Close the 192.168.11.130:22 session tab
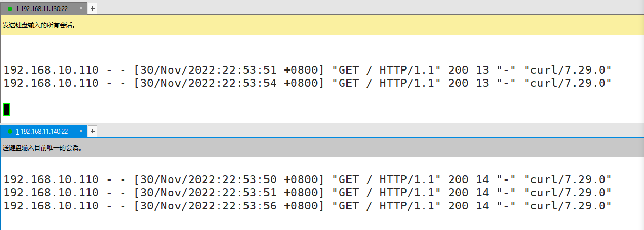Screen dimensions: 644x230 pyautogui.click(x=81, y=9)
